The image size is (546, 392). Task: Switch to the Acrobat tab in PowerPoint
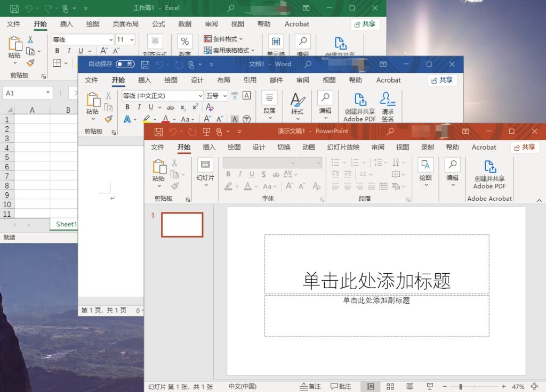483,147
